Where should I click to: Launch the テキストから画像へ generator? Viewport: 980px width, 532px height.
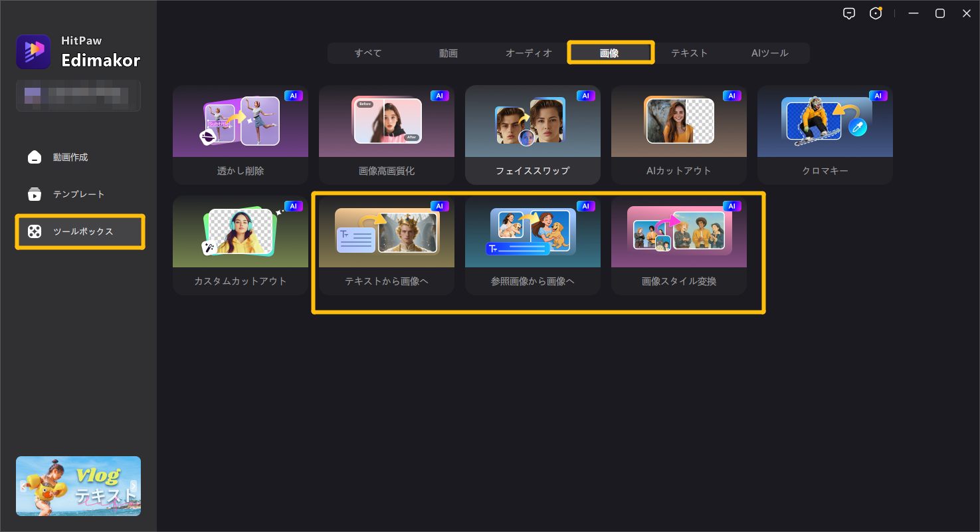pos(387,243)
